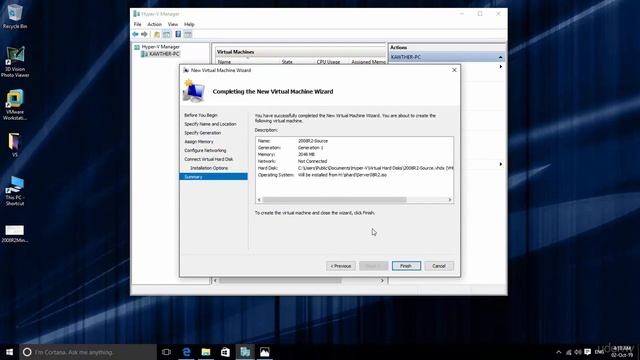
Task: Select Hyper-V Manager root tree node
Action: (x=160, y=47)
